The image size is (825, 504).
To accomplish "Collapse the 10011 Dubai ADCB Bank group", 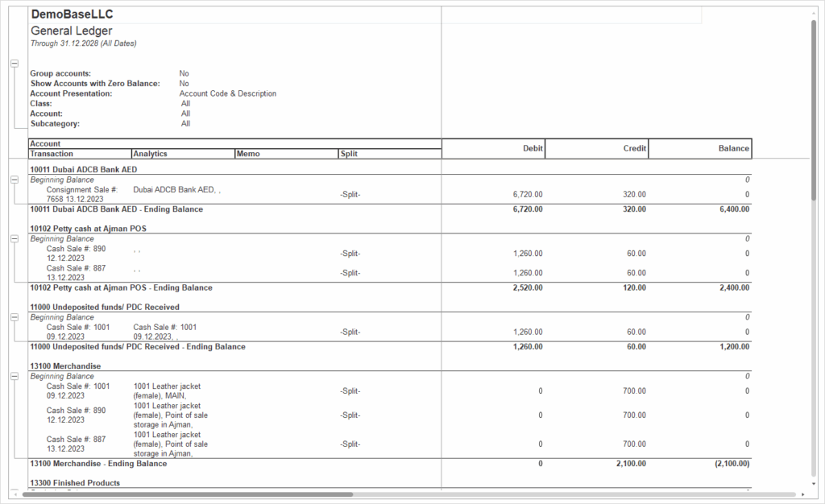I will point(14,180).
